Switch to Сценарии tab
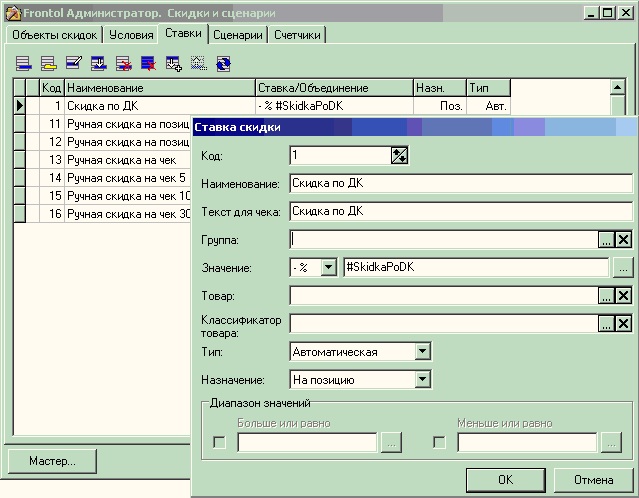The width and height of the screenshot is (639, 498). coord(238,35)
